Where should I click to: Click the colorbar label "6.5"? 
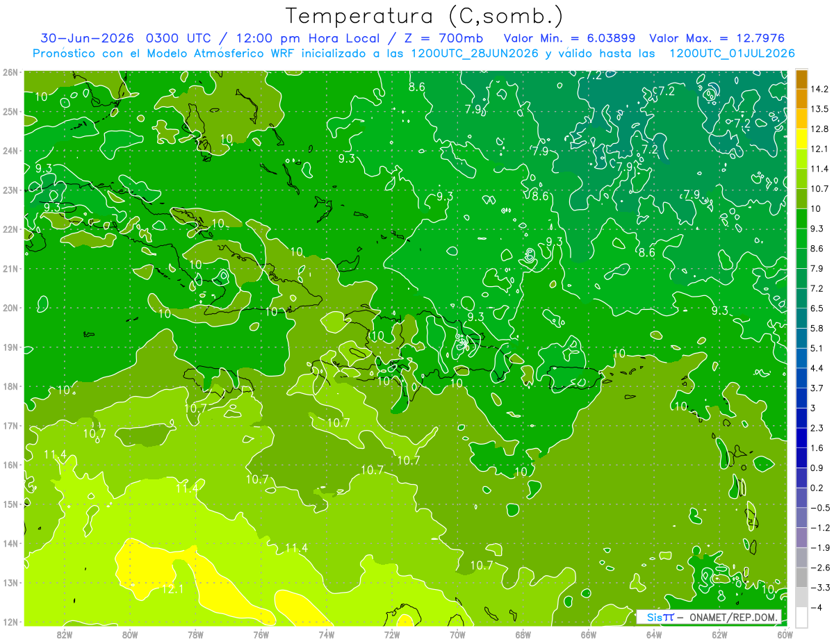click(x=817, y=308)
